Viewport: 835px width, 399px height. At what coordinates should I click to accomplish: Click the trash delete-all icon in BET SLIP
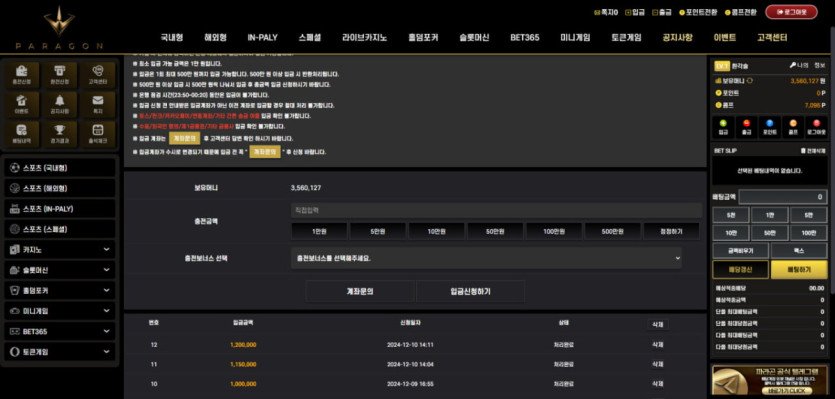803,151
